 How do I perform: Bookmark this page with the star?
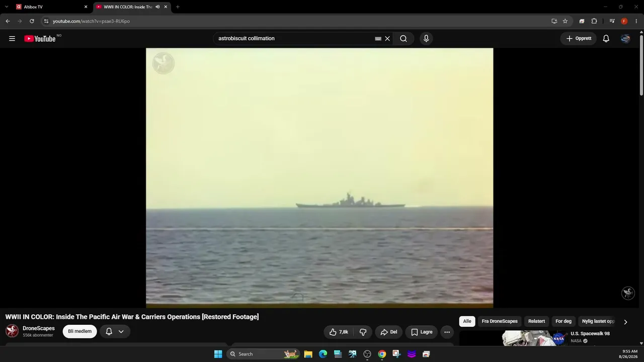(565, 21)
